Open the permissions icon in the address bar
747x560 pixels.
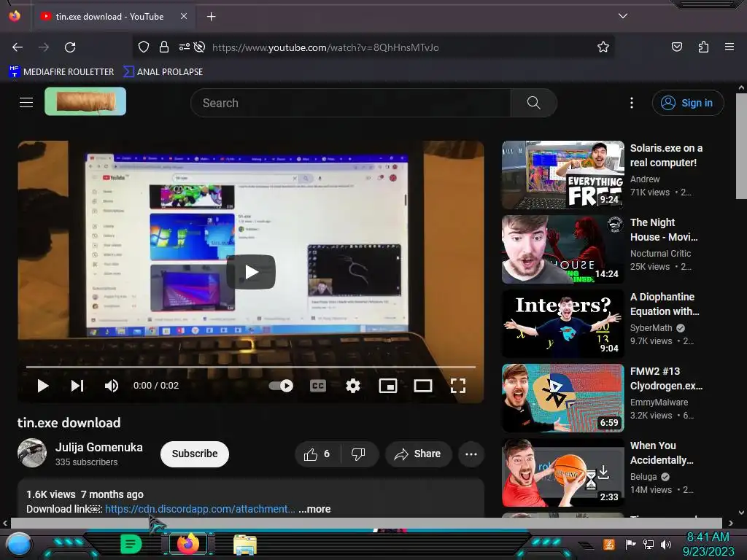pyautogui.click(x=184, y=47)
